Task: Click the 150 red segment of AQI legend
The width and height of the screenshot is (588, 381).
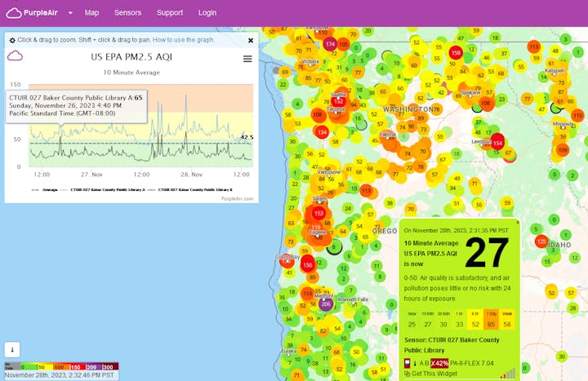Action: [78, 367]
